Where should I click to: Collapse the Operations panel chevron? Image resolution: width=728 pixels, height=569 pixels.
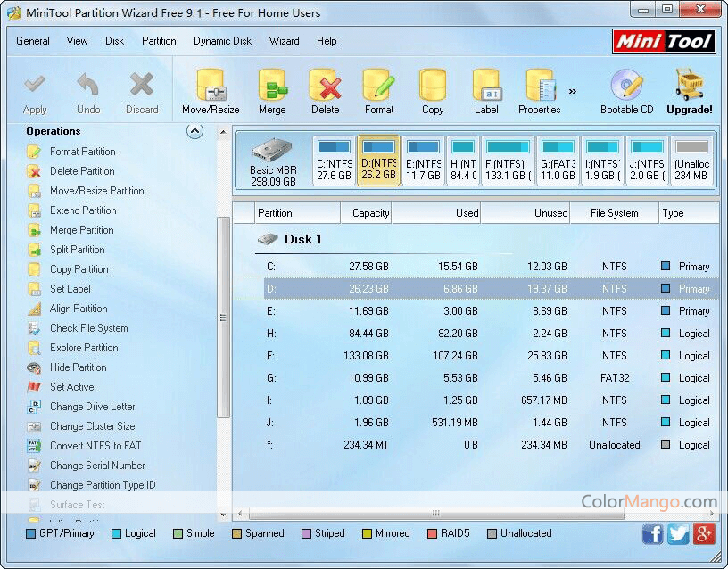pos(194,131)
